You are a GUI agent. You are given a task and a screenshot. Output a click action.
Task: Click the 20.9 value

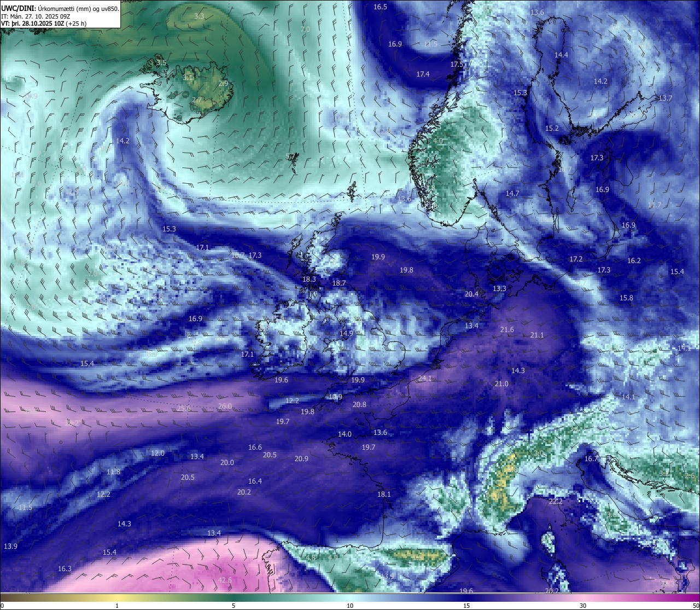pos(301,458)
